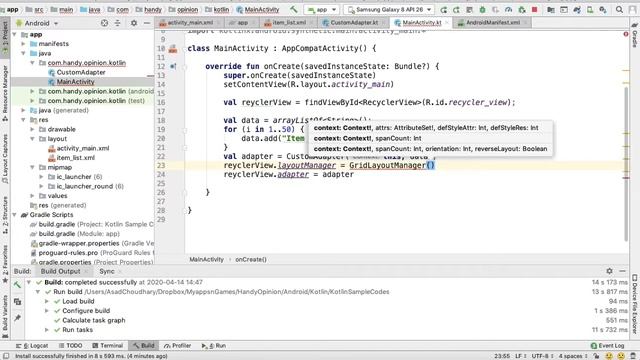Open the Structure side tab
Viewport: 640px width, 360px height.
coord(5,215)
